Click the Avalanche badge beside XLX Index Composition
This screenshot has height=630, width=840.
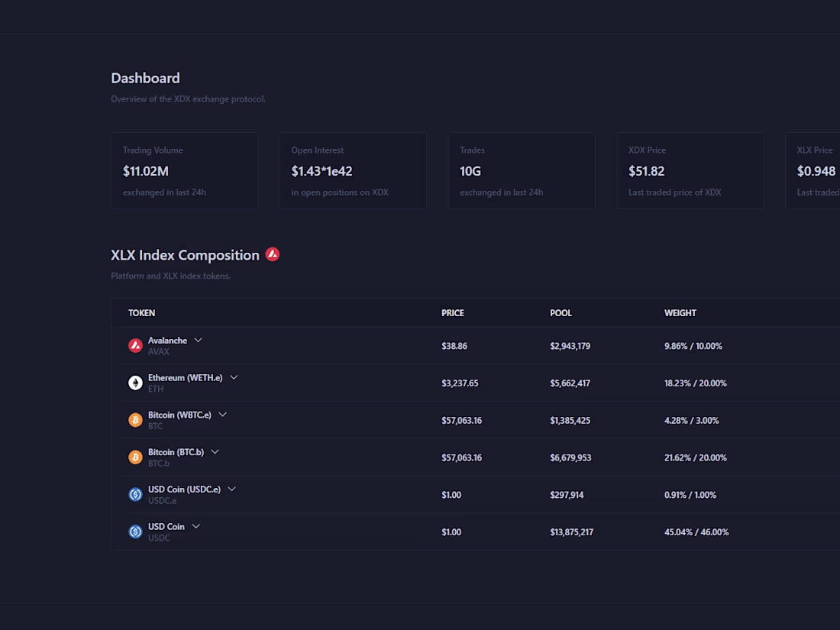pyautogui.click(x=273, y=254)
